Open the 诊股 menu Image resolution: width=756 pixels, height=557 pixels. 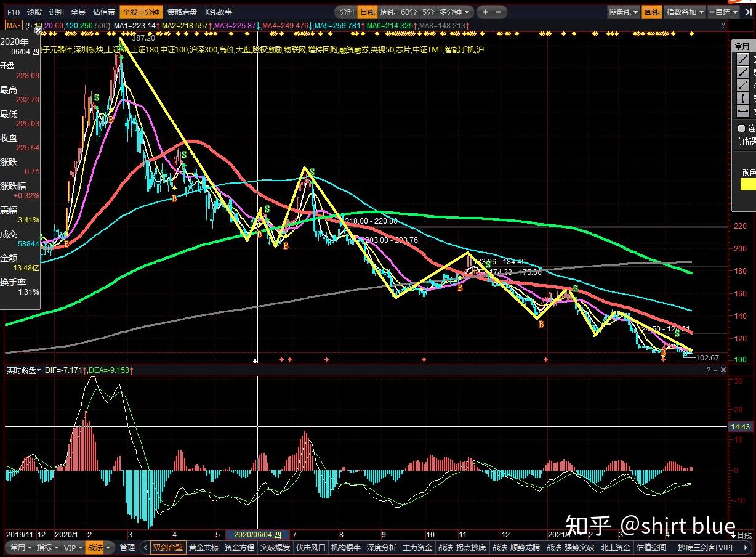coord(35,12)
